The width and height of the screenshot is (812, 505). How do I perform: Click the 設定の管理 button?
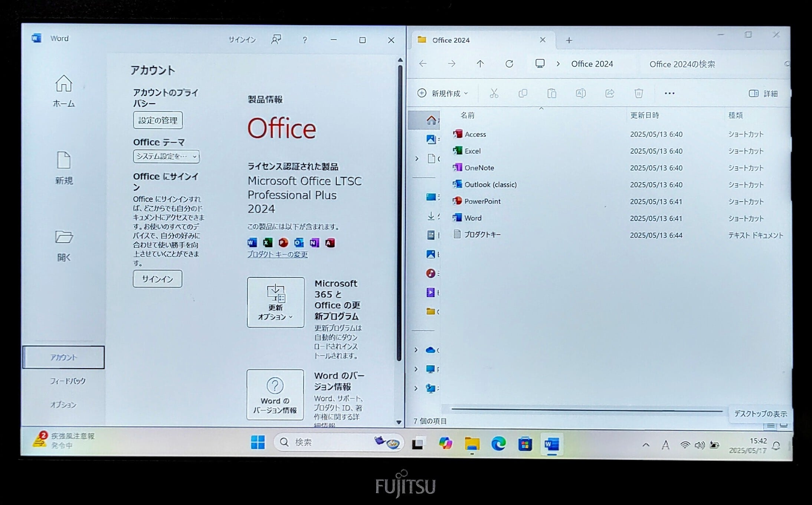point(158,120)
